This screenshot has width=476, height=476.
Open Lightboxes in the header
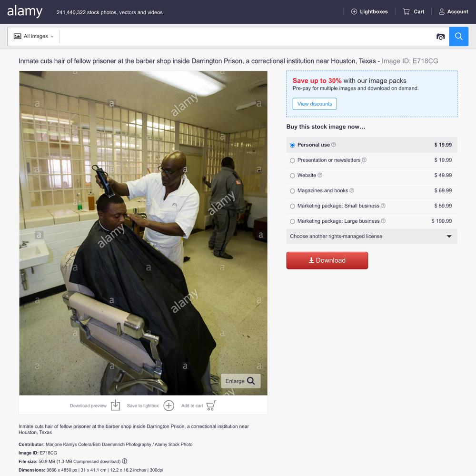[369, 11]
